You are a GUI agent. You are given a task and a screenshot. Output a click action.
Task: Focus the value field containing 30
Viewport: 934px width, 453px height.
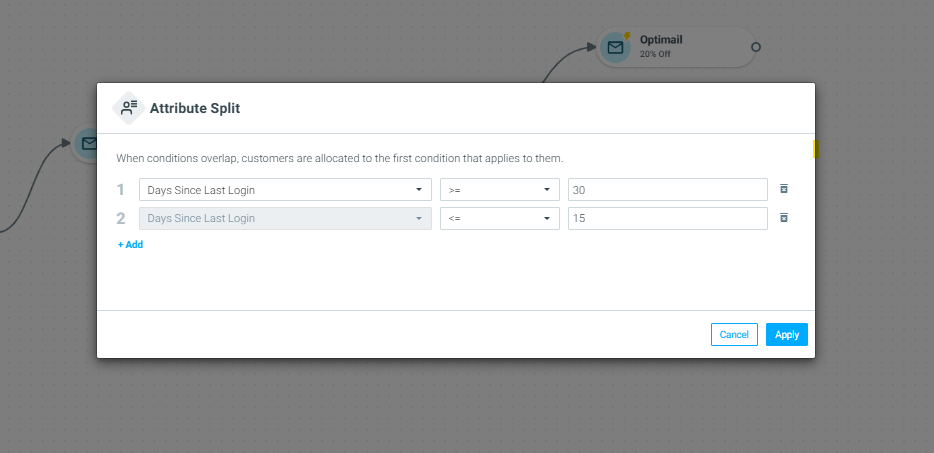(668, 190)
